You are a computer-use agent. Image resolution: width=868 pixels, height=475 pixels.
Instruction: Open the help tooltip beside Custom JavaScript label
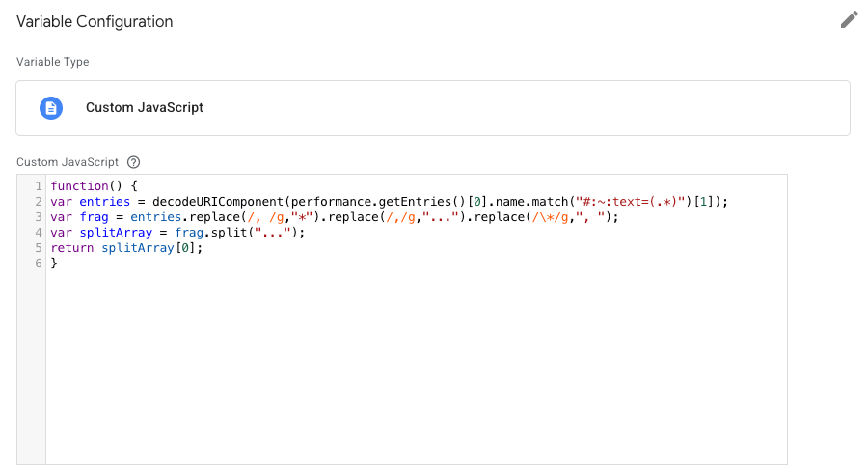coord(134,162)
